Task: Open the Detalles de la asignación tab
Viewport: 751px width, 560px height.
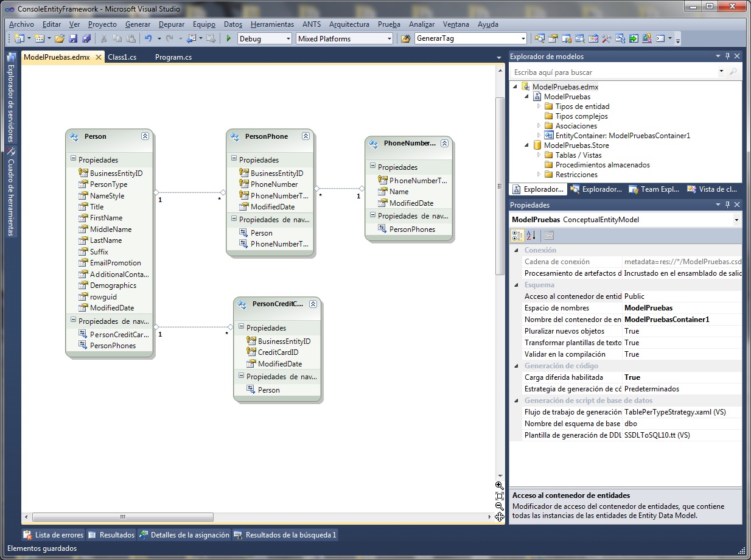Action: [x=184, y=535]
